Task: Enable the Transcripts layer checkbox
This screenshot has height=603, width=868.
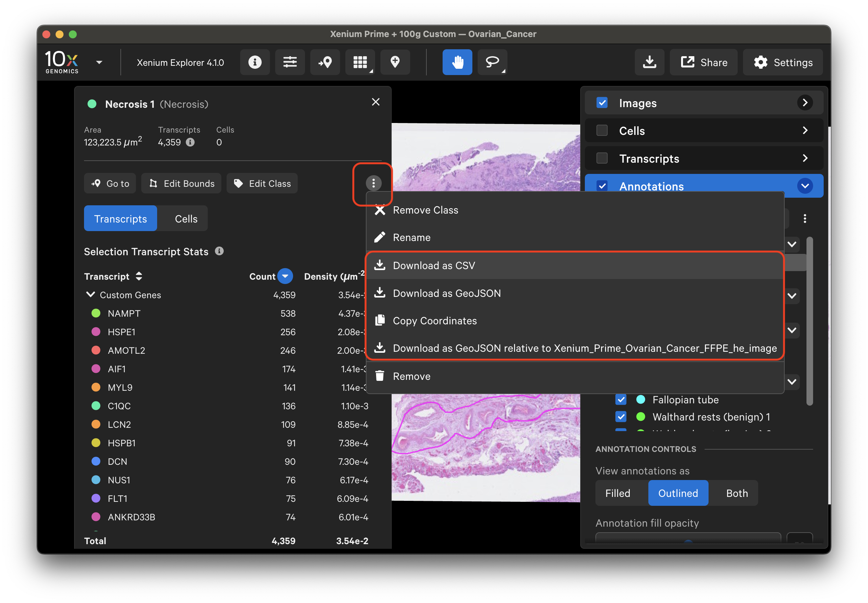Action: (602, 158)
